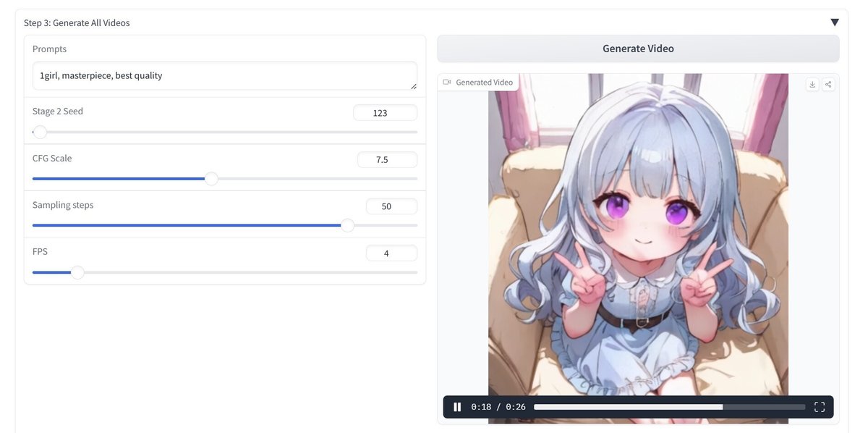Edit the CFG Scale value box
Screen dimensions: 868x433
coord(387,159)
